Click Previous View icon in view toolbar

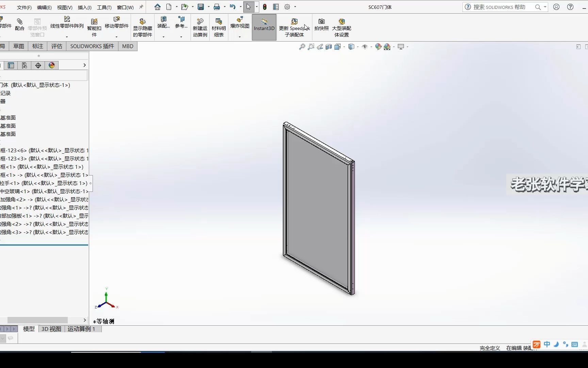click(320, 47)
